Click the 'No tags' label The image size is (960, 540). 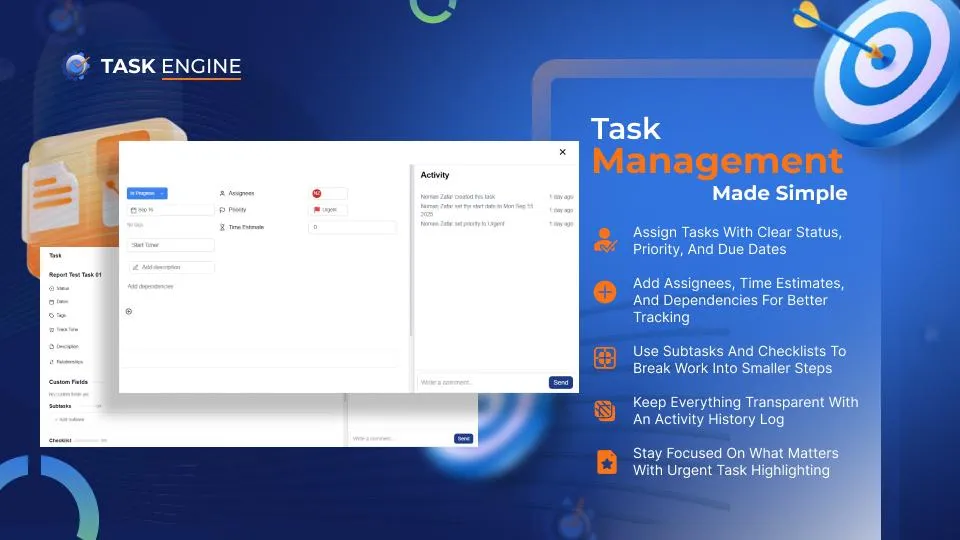point(135,225)
